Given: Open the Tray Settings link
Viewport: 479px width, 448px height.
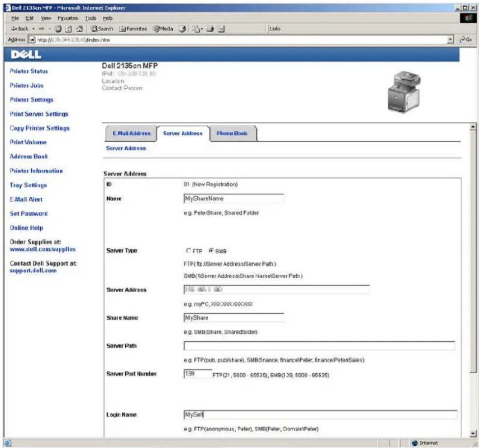Looking at the screenshot, I should (x=28, y=185).
